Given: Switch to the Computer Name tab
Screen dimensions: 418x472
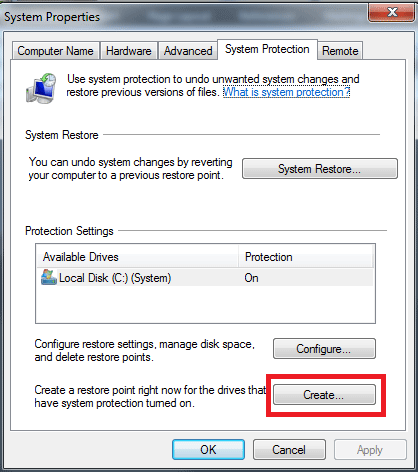Looking at the screenshot, I should click(55, 51).
